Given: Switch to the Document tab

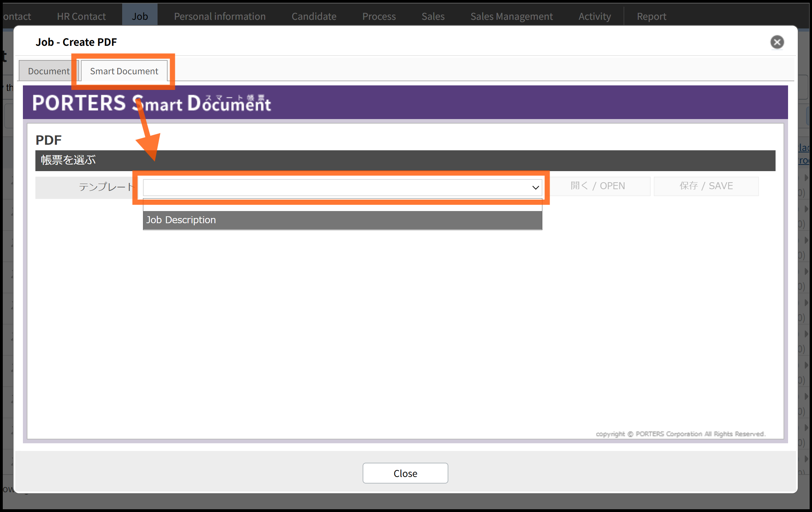Looking at the screenshot, I should tap(49, 71).
